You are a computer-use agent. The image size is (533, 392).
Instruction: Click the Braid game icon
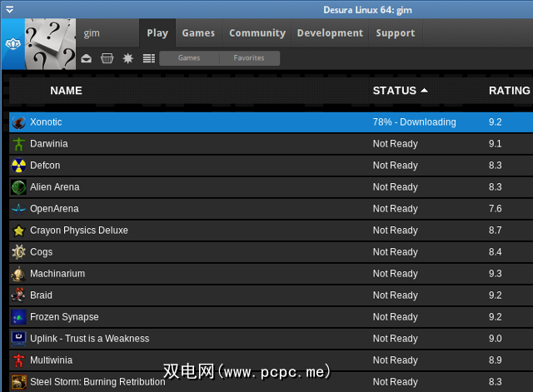(x=18, y=295)
